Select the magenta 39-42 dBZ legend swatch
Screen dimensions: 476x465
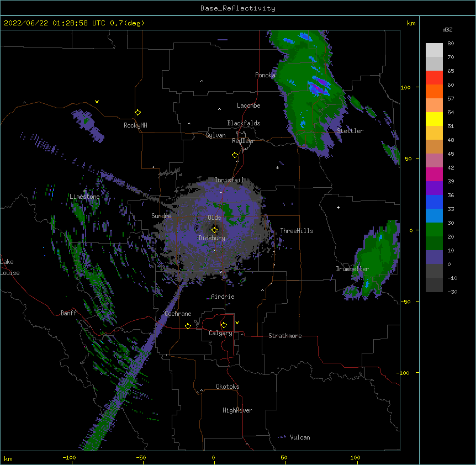click(434, 174)
